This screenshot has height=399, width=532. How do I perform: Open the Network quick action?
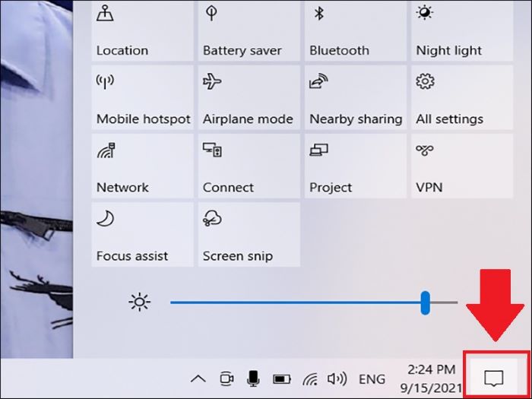143,167
